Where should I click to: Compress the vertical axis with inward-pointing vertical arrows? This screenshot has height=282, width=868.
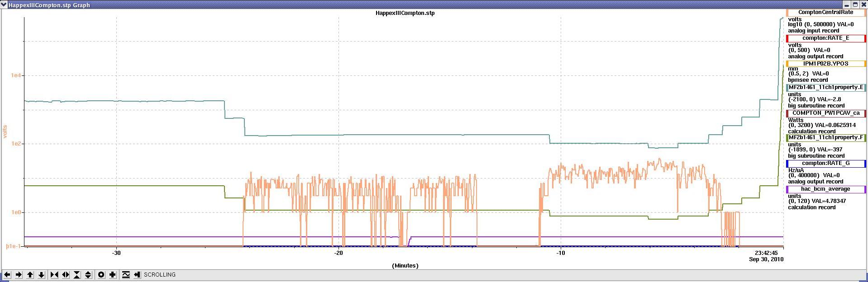(77, 275)
